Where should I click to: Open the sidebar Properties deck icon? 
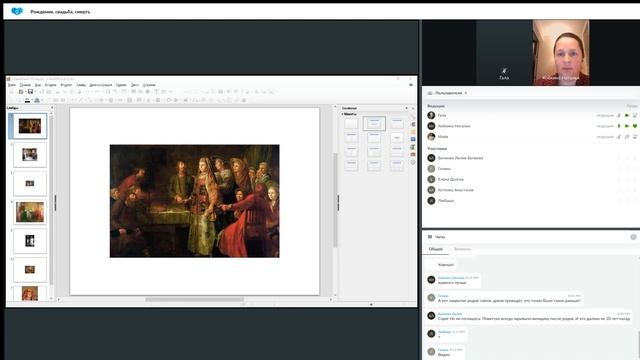413,117
